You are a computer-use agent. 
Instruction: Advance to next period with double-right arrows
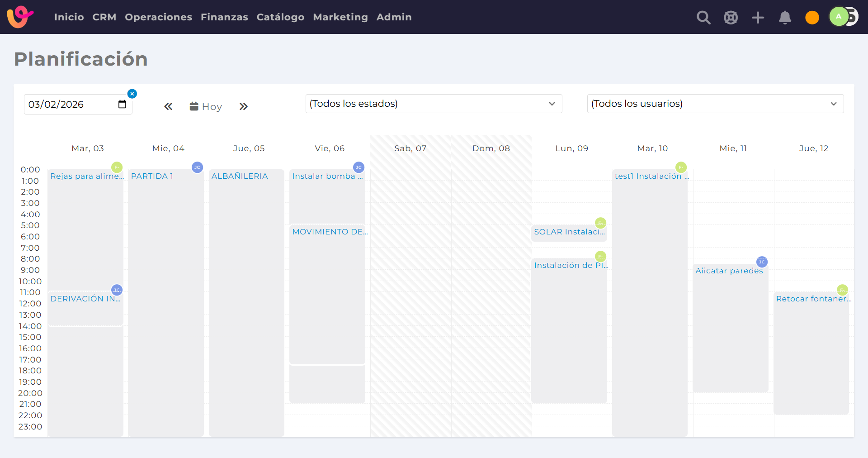point(244,107)
